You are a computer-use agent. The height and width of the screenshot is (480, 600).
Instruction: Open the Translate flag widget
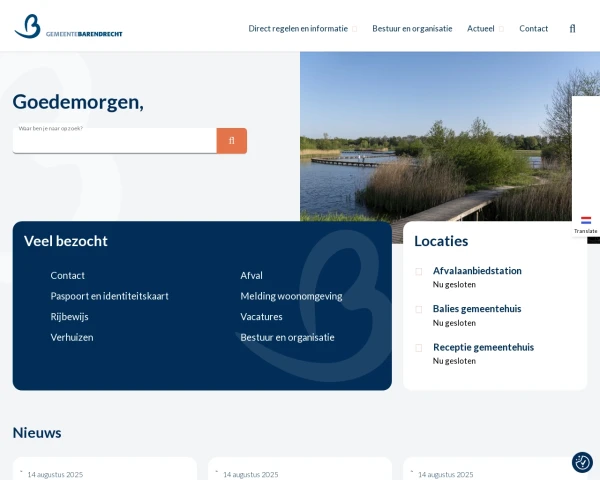[x=585, y=225]
